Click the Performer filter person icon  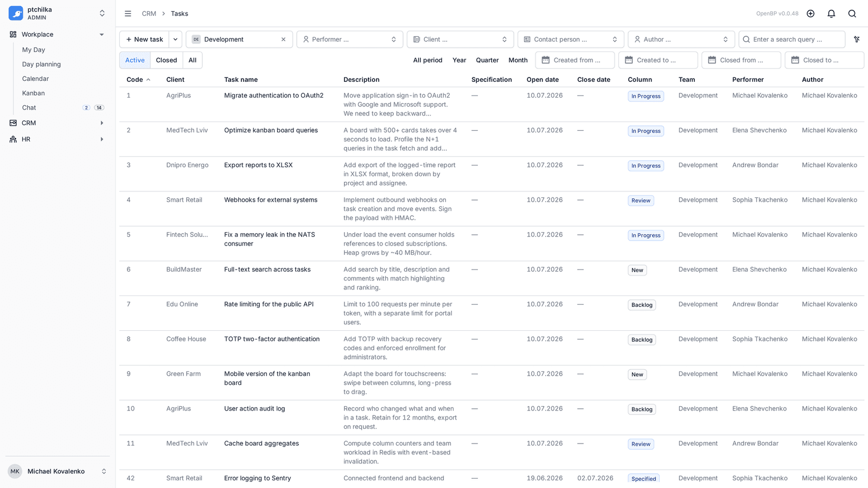306,39
